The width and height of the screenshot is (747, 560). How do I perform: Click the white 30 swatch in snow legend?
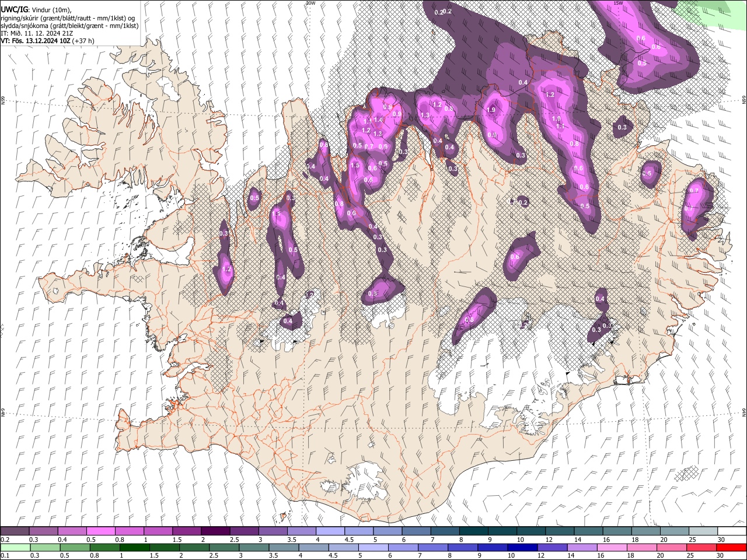tap(732, 531)
